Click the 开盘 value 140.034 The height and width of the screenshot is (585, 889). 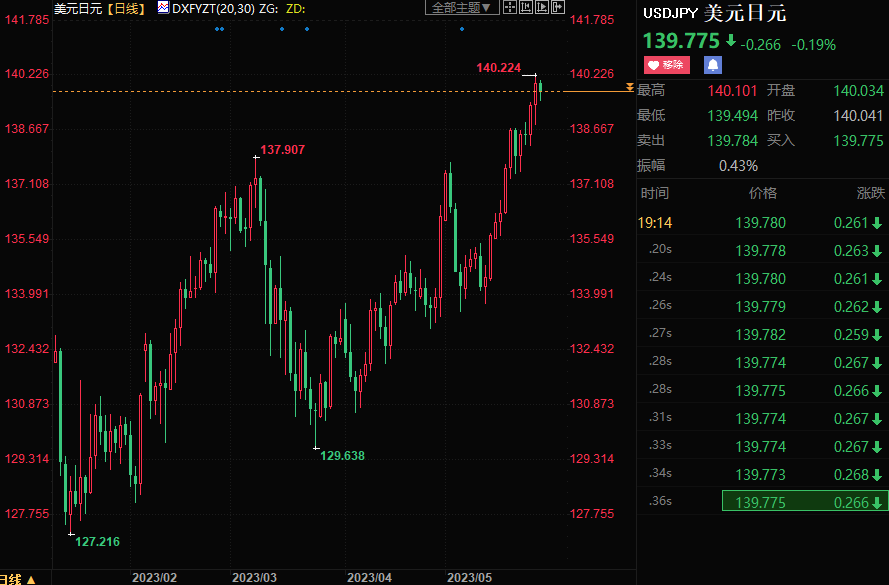coord(858,91)
